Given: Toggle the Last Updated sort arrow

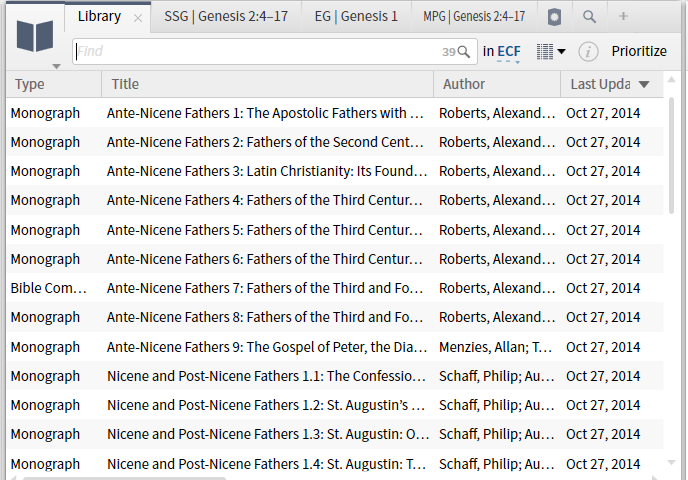Looking at the screenshot, I should point(644,84).
